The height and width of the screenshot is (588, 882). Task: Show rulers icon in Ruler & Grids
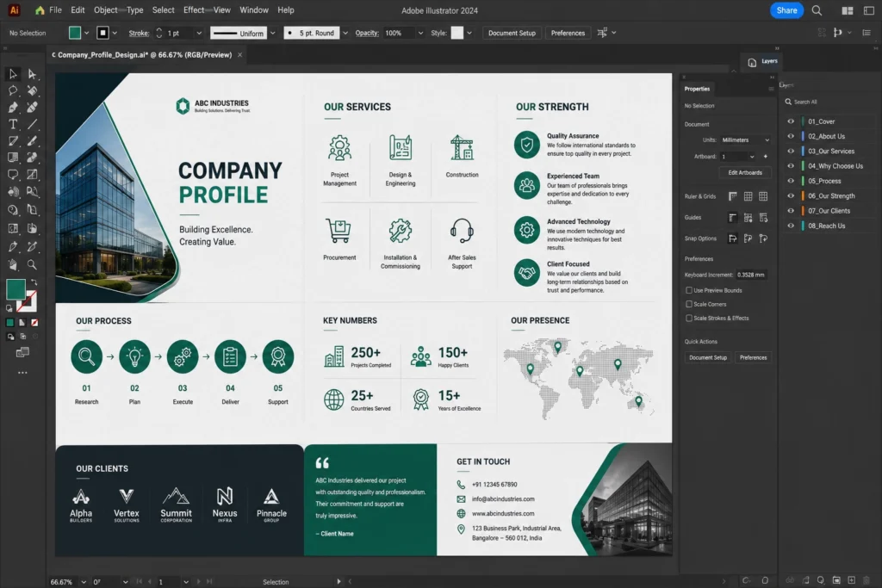pos(732,196)
